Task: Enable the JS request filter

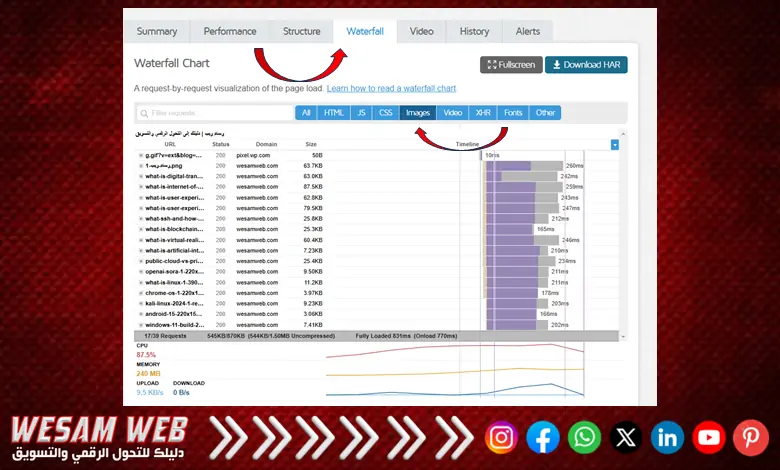Action: 361,113
